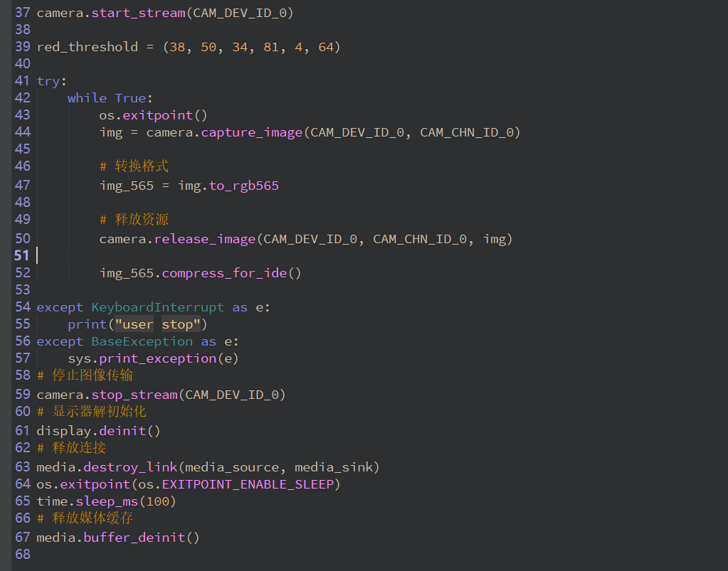
Task: Click the release_image method name
Action: coord(205,239)
